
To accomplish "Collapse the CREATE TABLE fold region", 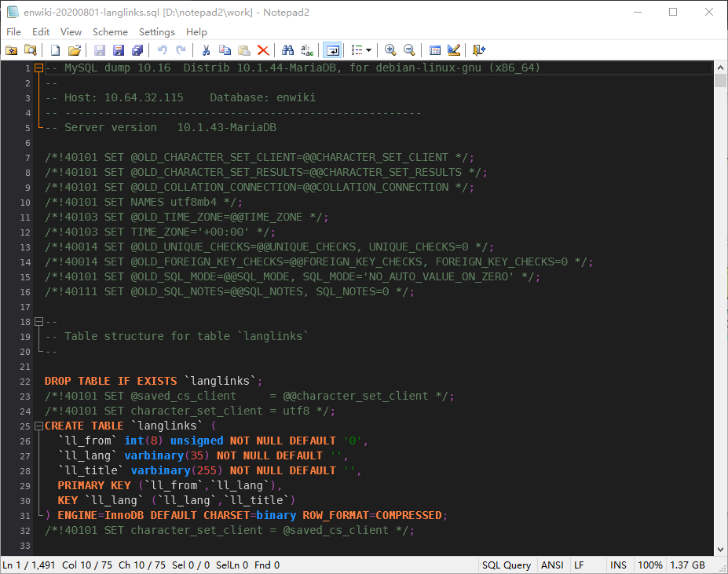I will [39, 426].
